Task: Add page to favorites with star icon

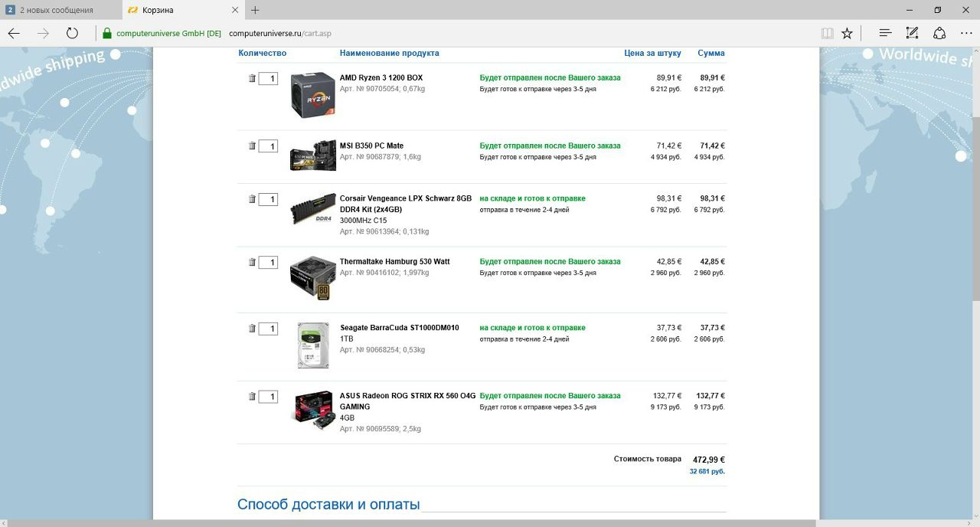Action: [x=847, y=33]
